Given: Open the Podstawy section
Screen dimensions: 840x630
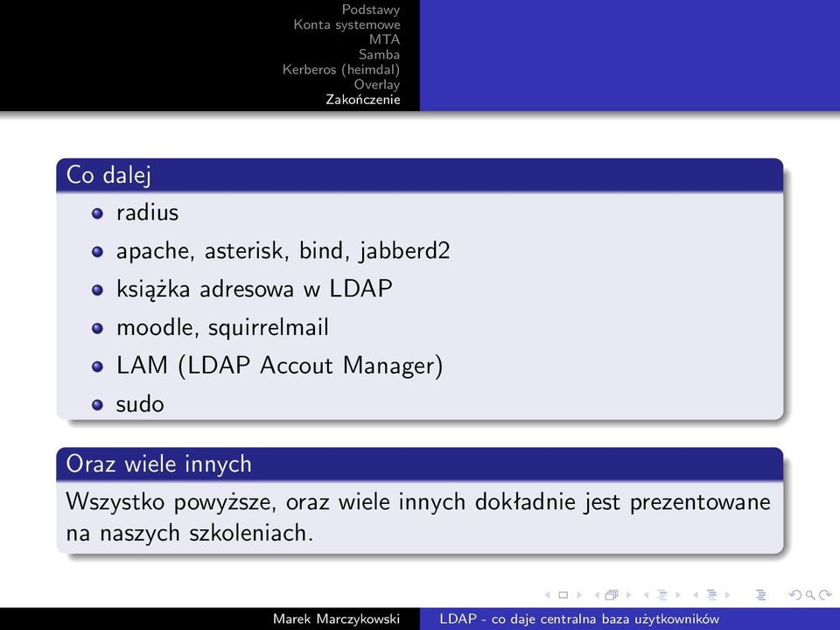Looking at the screenshot, I should (371, 10).
